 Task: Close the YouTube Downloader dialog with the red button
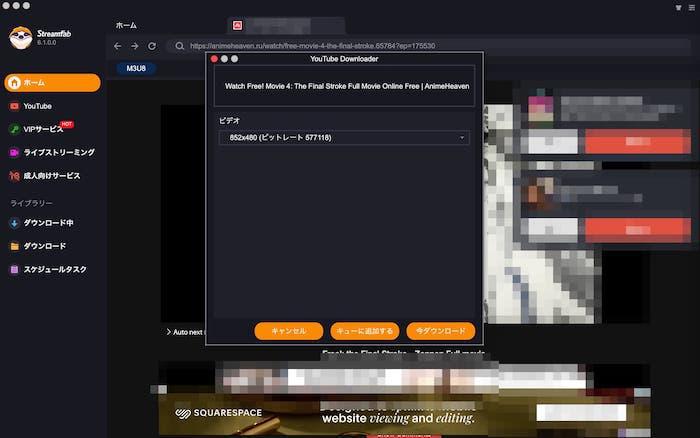pyautogui.click(x=214, y=59)
